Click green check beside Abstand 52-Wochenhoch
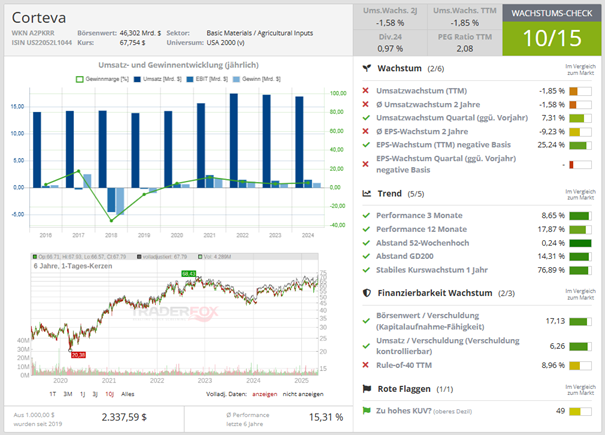 coord(366,243)
